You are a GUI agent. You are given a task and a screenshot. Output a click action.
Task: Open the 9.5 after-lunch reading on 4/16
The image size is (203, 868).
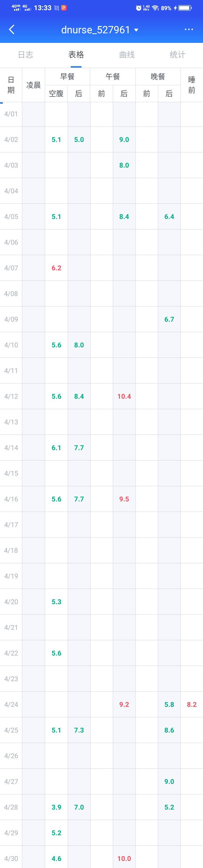coord(124,499)
